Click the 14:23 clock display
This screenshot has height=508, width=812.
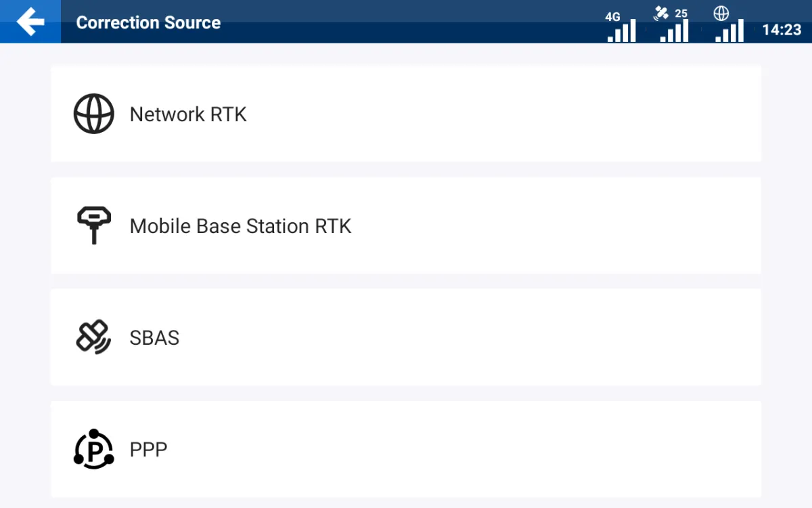point(782,30)
